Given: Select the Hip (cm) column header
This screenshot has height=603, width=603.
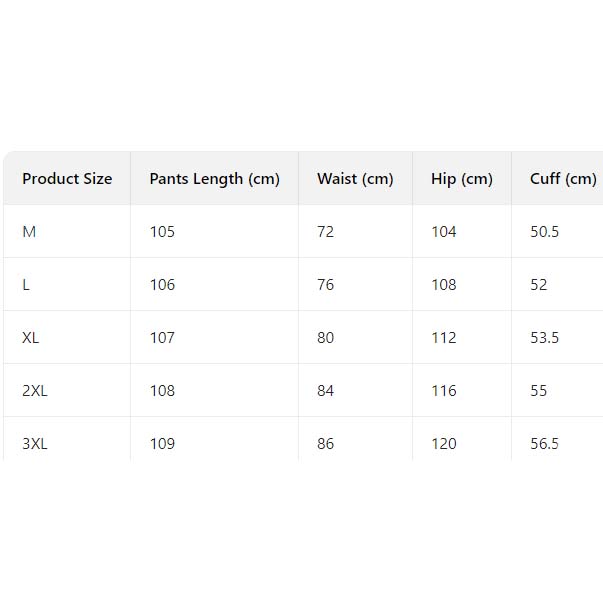Looking at the screenshot, I should [461, 179].
